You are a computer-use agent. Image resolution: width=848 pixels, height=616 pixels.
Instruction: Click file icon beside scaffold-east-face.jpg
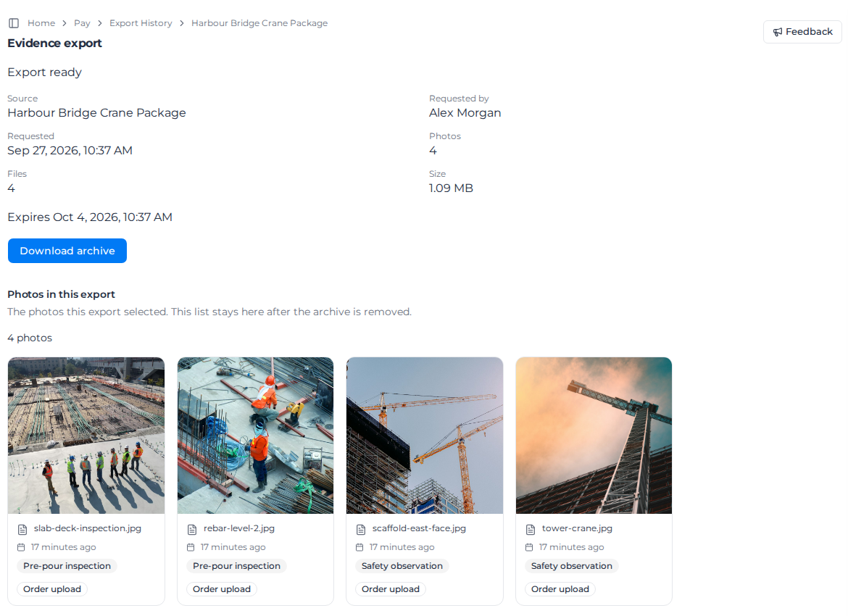361,529
